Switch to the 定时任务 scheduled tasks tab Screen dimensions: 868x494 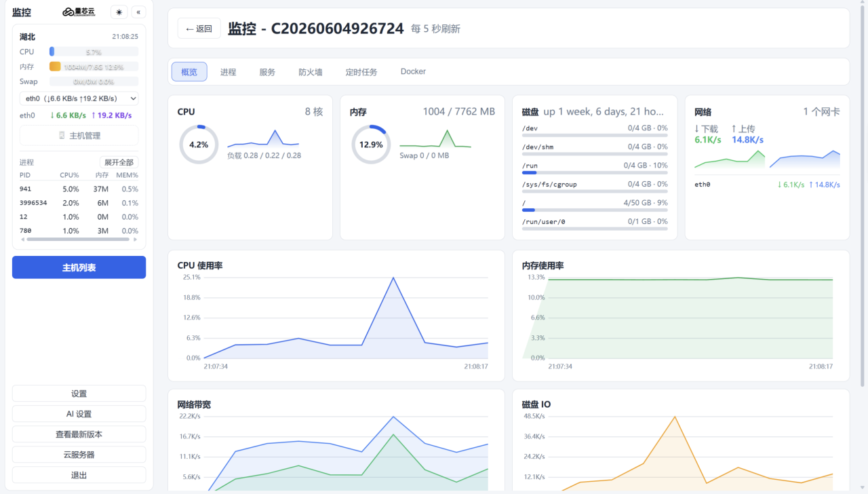tap(361, 72)
